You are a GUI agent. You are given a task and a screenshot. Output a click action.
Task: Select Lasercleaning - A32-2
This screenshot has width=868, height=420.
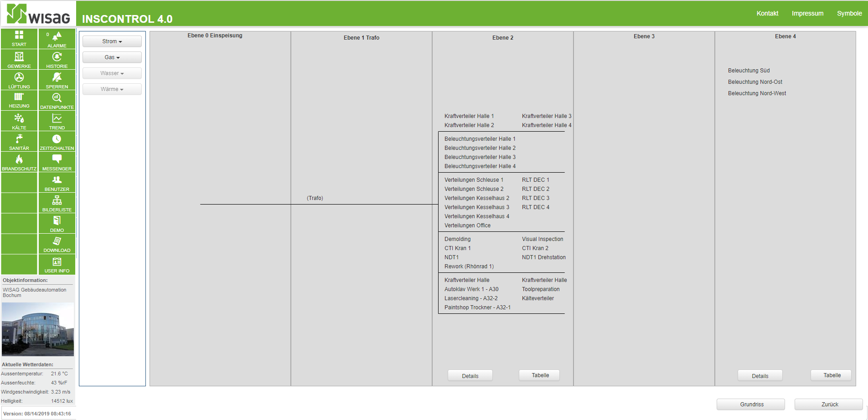tap(471, 298)
